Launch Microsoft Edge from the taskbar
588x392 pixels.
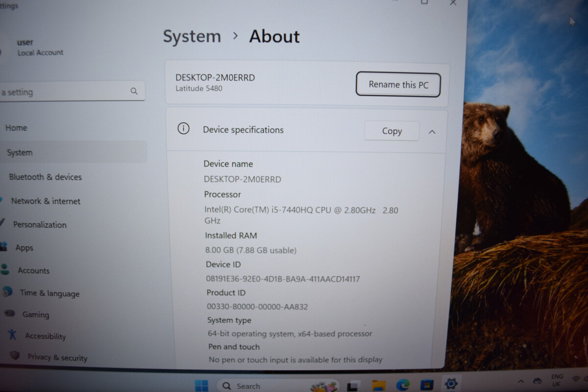tap(403, 385)
